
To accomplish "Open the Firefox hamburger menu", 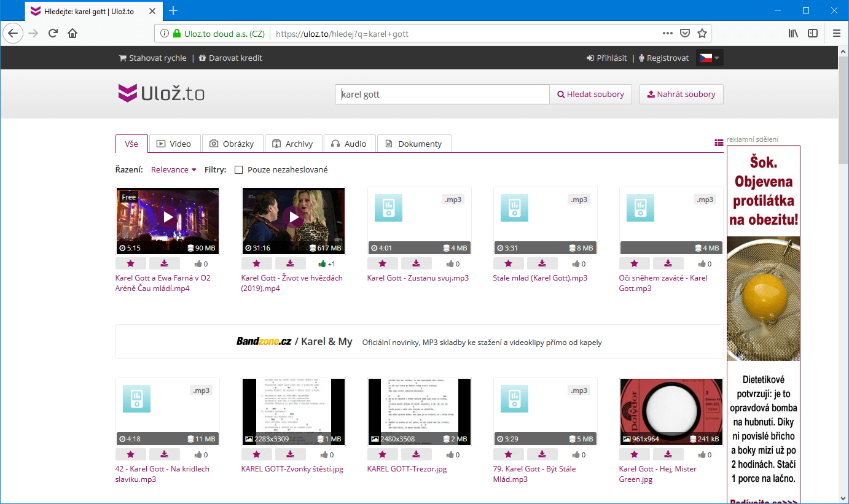I will [x=836, y=33].
